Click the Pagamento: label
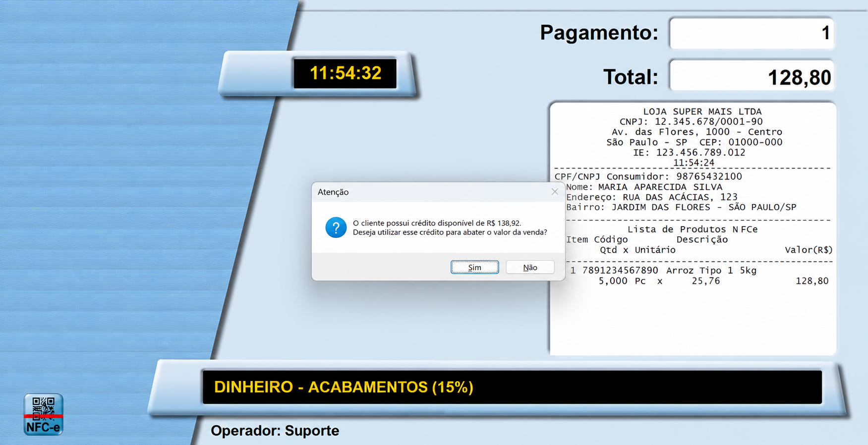 (599, 33)
